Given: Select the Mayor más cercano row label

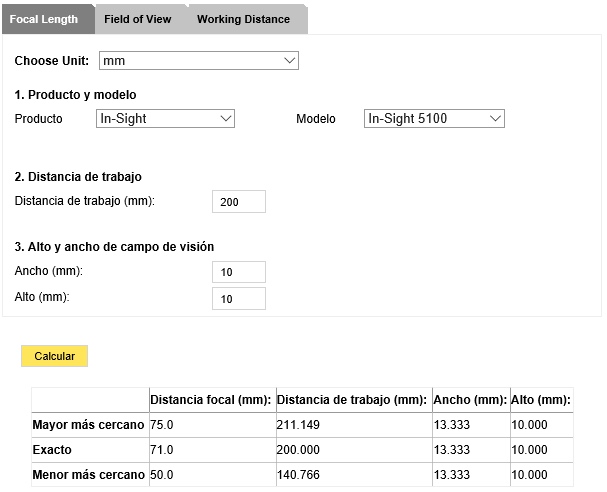Looking at the screenshot, I should pyautogui.click(x=89, y=425).
